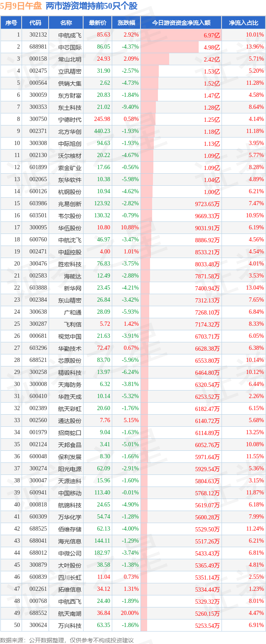Select stock name 四川长虹
The height and width of the screenshot is (644, 266).
point(70,577)
